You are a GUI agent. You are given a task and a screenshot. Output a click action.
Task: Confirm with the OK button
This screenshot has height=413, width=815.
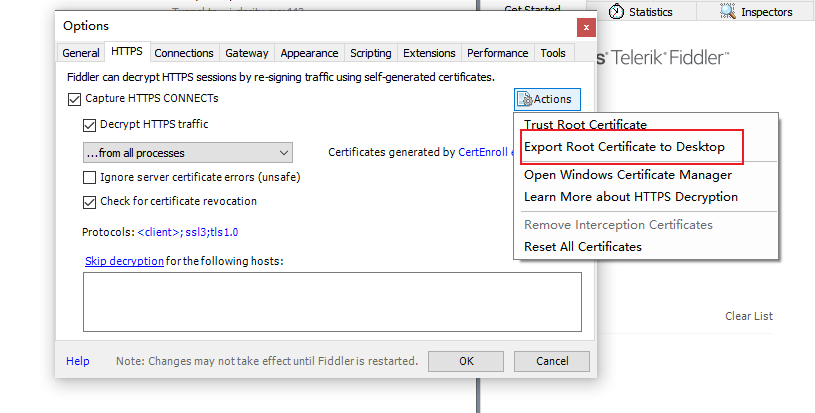pos(466,361)
